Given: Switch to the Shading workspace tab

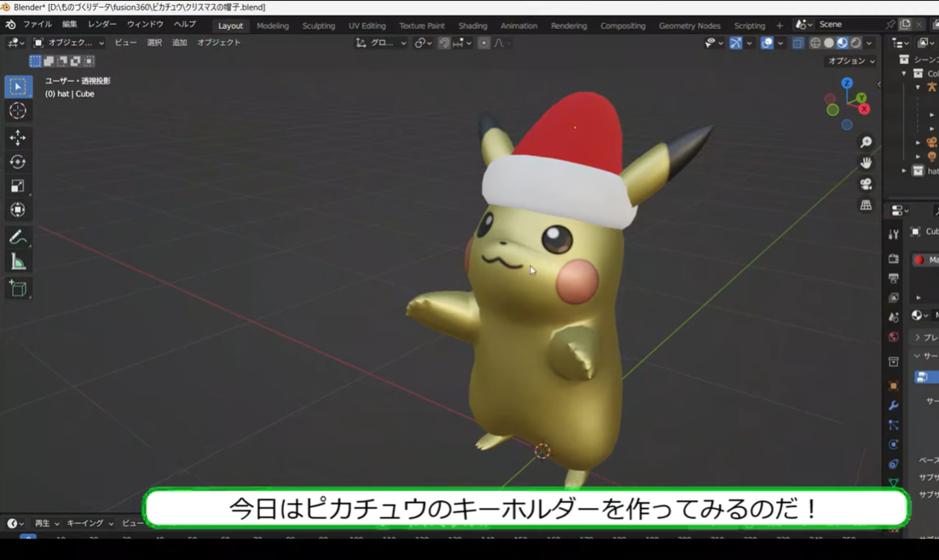Looking at the screenshot, I should pyautogui.click(x=472, y=25).
